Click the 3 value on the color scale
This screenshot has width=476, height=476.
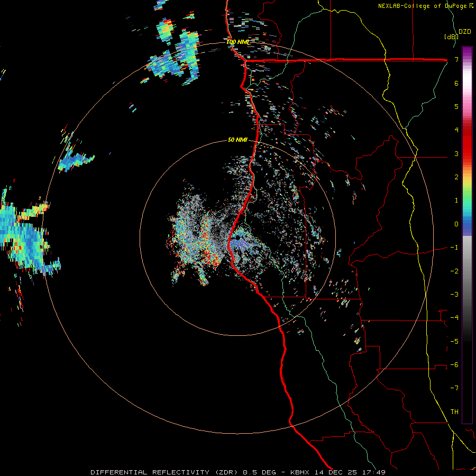pyautogui.click(x=456, y=153)
